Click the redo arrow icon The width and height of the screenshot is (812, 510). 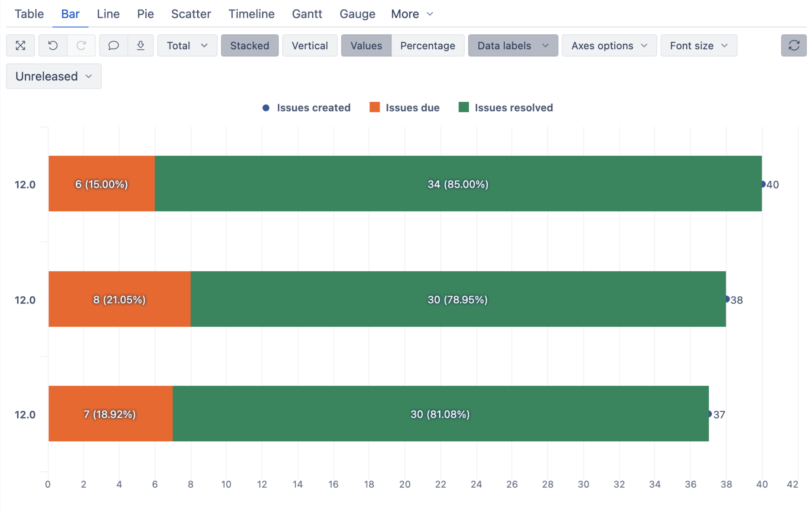(81, 46)
